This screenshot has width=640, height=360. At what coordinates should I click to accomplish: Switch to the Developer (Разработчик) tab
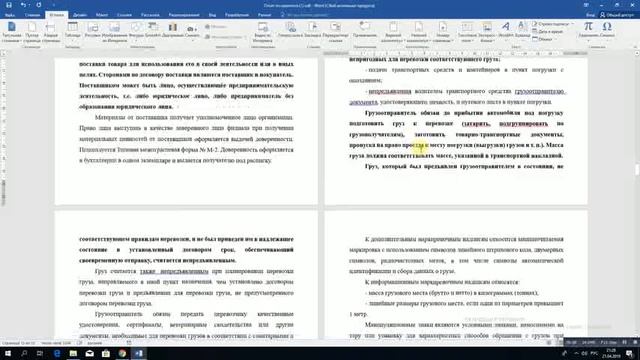tap(237, 15)
